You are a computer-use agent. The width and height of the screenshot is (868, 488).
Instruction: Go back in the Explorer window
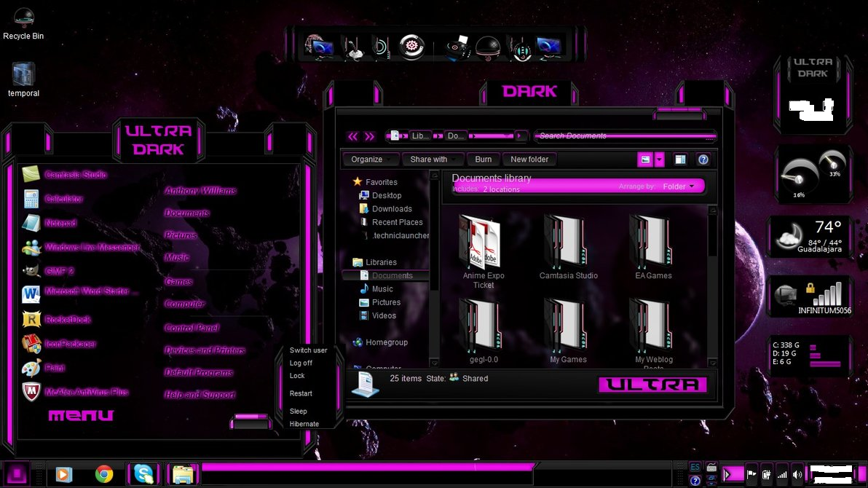click(352, 136)
